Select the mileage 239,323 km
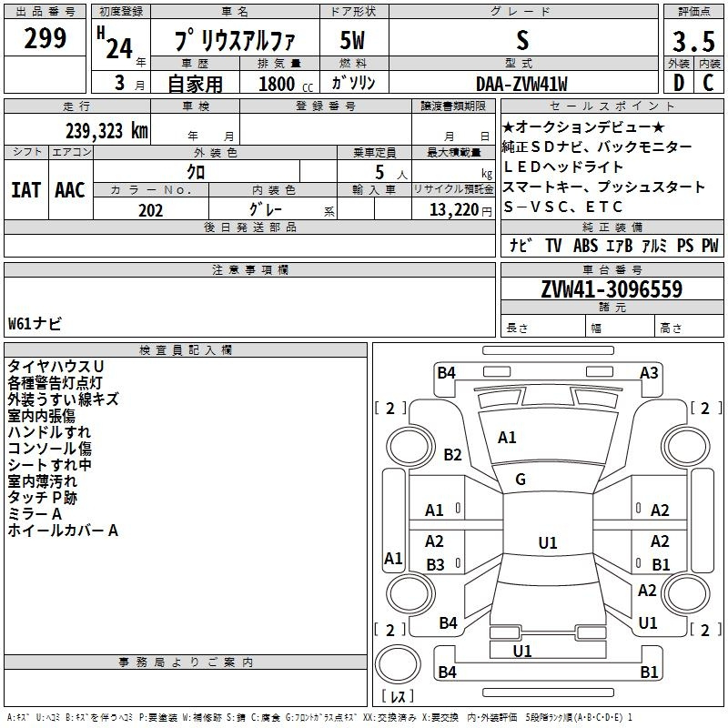The image size is (728, 728). pos(106,131)
